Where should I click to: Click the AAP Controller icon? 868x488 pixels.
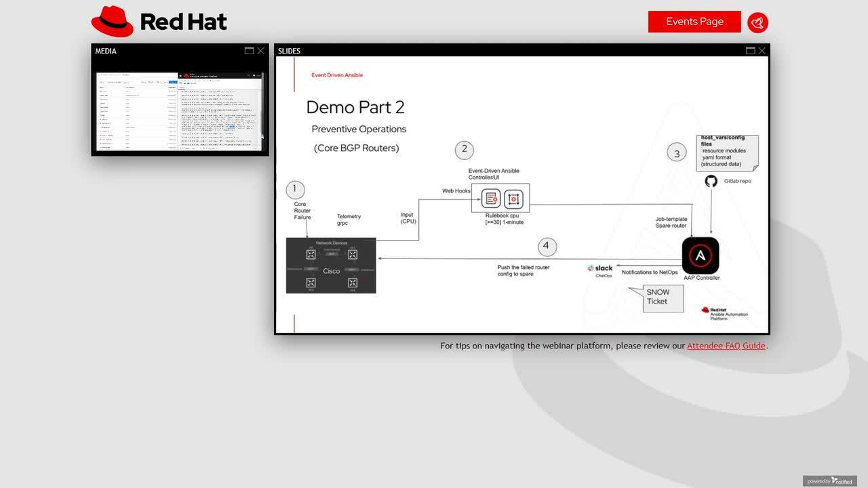pos(700,256)
